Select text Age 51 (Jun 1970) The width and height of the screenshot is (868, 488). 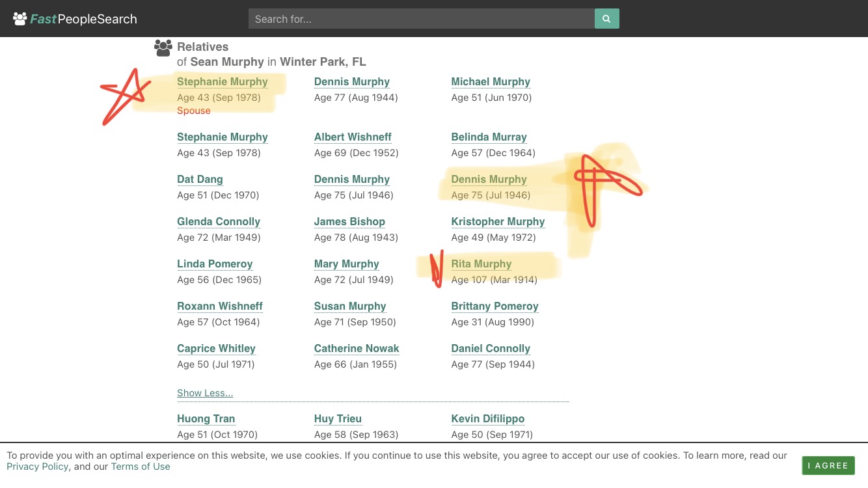491,98
